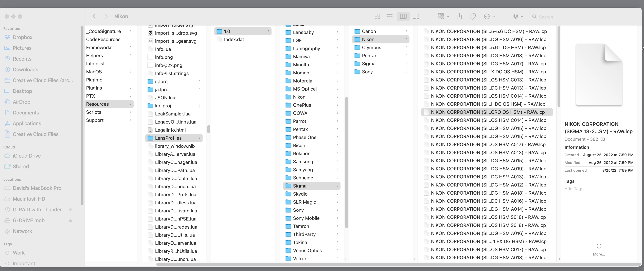Open Downloads in sidebar
This screenshot has width=644, height=271.
click(25, 70)
